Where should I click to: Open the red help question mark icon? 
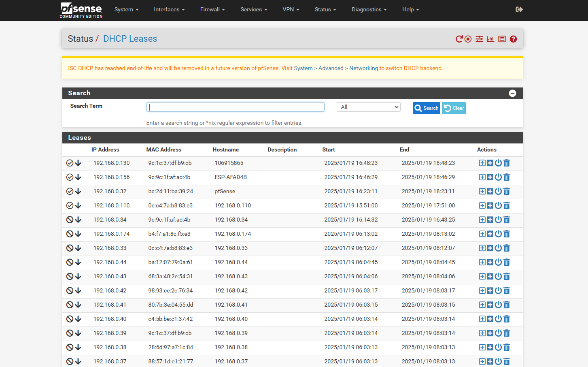point(513,39)
